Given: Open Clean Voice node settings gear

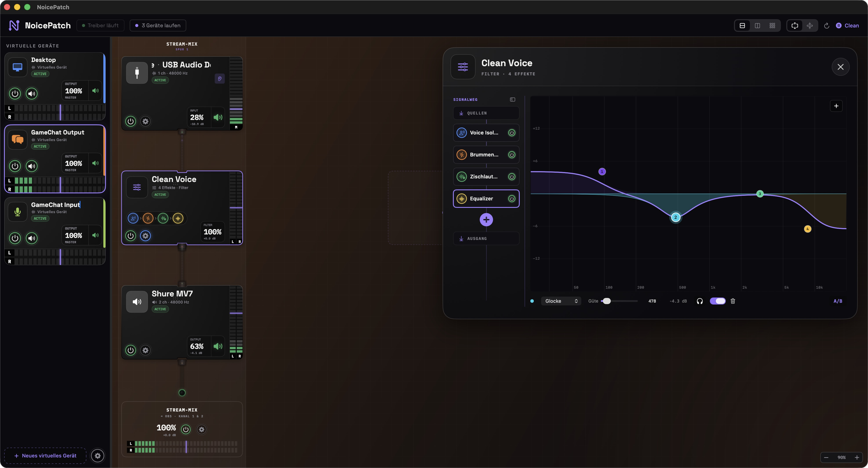Looking at the screenshot, I should [146, 236].
